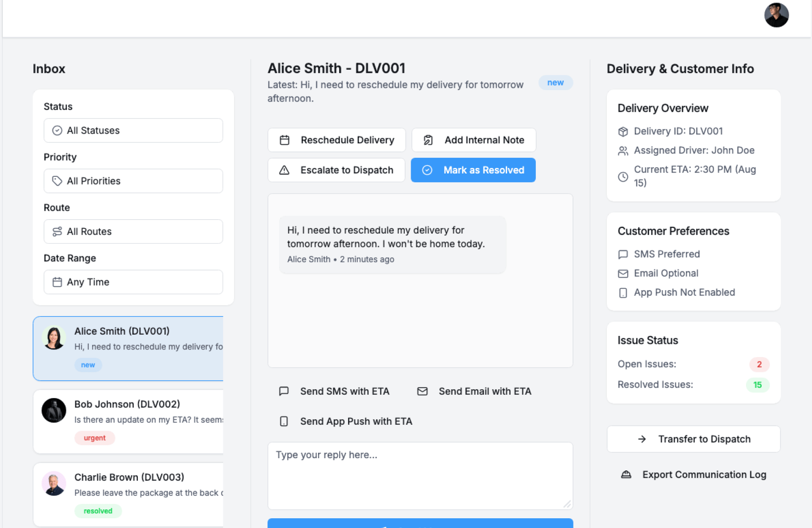Image resolution: width=812 pixels, height=528 pixels.
Task: Expand the All Routes dropdown
Action: [133, 231]
